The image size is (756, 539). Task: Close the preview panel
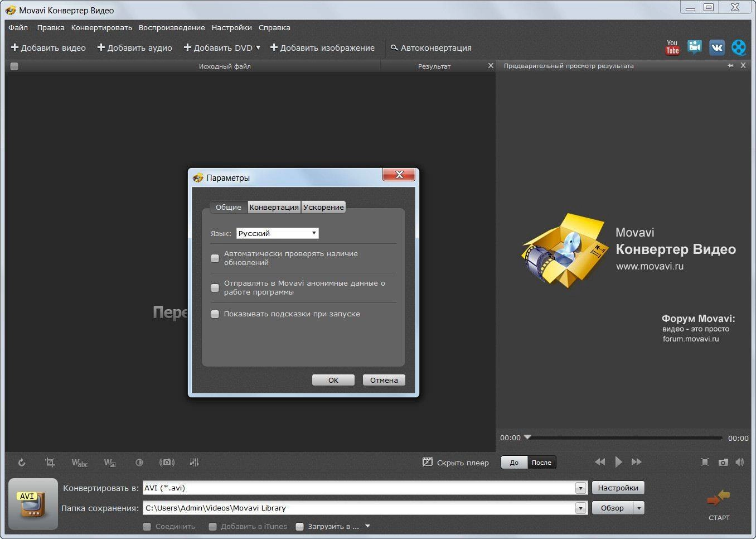[743, 65]
